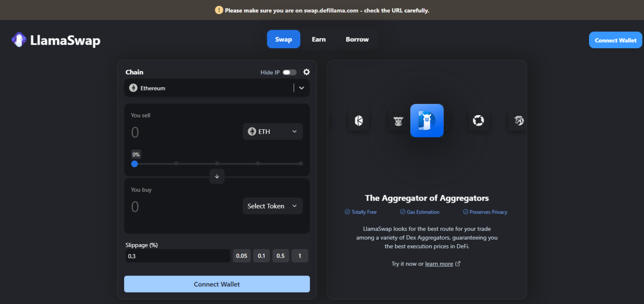Click the central blue llama aggregator icon
Viewport: 644px width, 304px height.
tap(427, 121)
